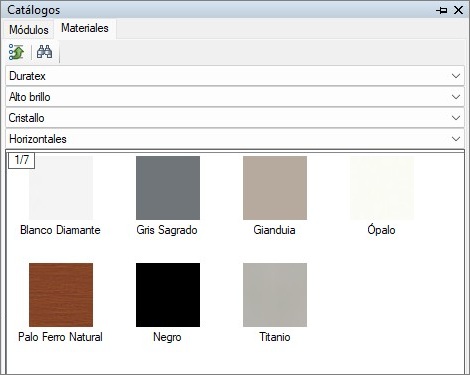Image resolution: width=470 pixels, height=375 pixels.
Task: Open the Cristallo dropdown list
Action: (x=235, y=118)
